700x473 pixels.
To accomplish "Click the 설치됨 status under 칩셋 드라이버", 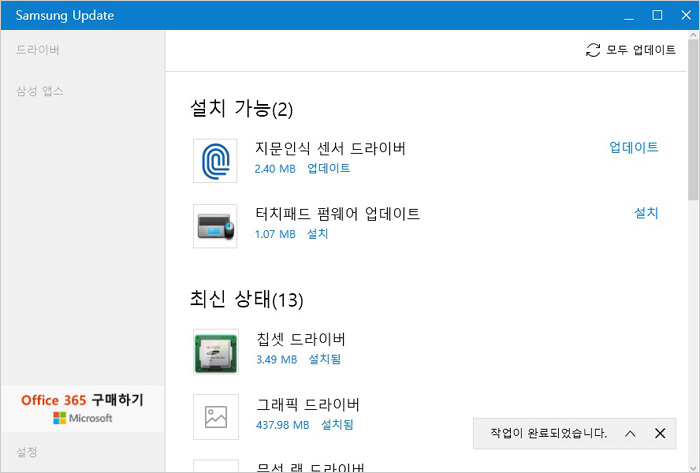I will [x=325, y=359].
